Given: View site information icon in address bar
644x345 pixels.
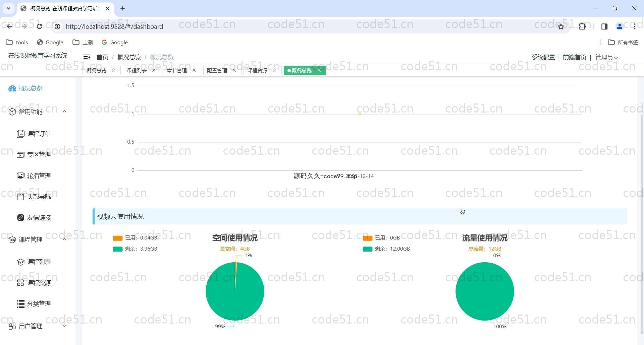Looking at the screenshot, I should click(x=57, y=26).
